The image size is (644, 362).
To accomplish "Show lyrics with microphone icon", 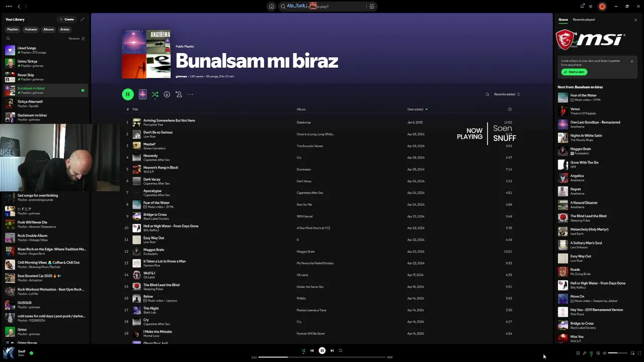I will (585, 353).
